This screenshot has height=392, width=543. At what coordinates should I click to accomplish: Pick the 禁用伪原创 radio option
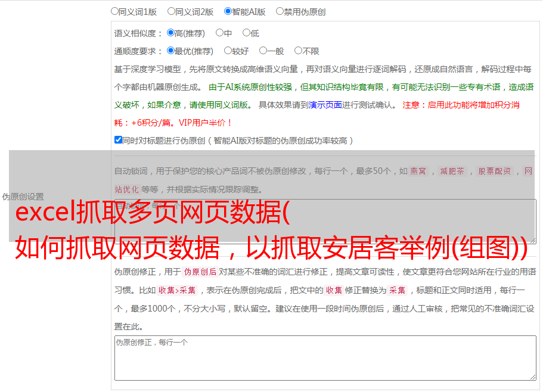coord(280,11)
